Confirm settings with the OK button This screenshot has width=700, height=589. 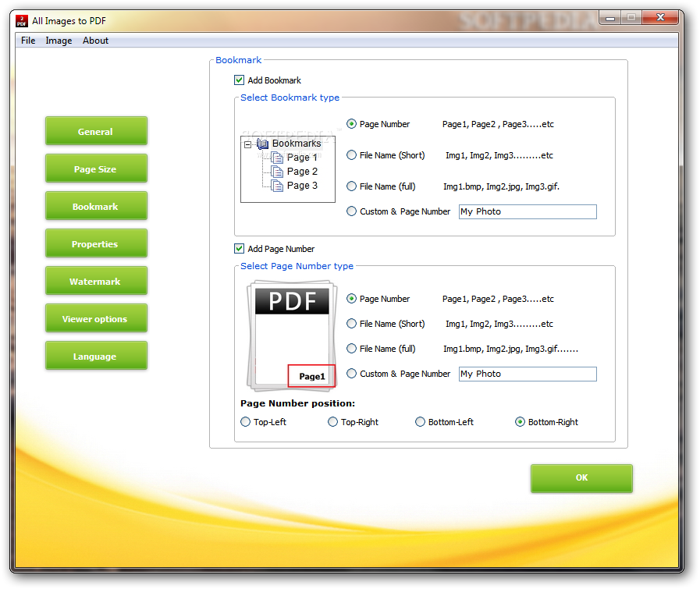tap(581, 478)
